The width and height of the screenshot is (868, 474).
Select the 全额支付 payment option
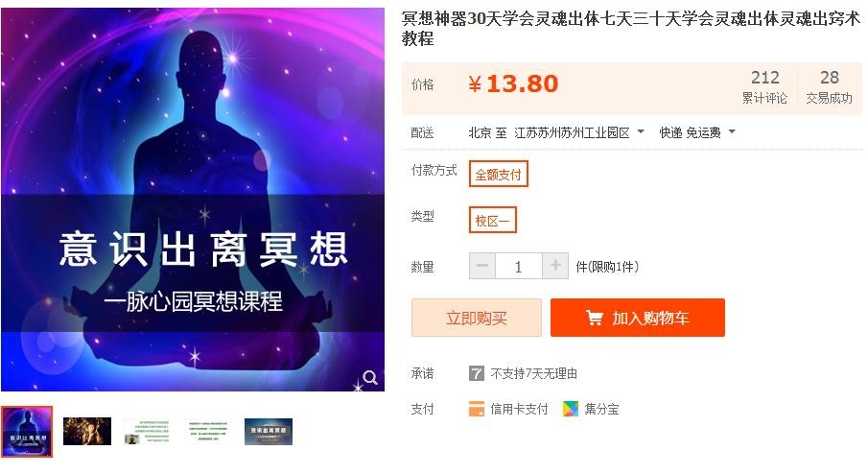[498, 174]
